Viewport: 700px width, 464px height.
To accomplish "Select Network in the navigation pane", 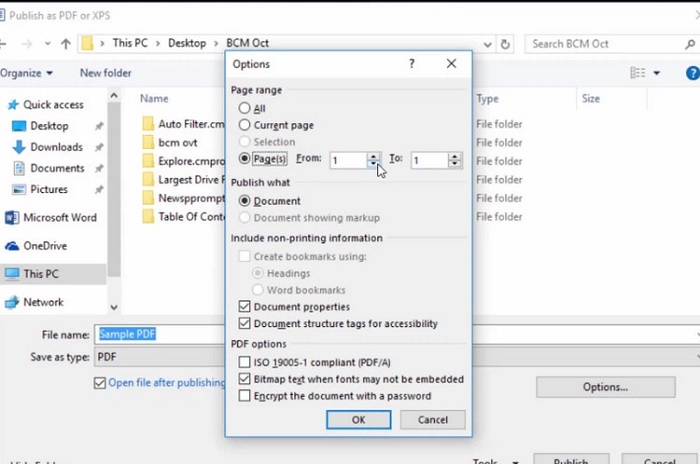I will click(x=34, y=302).
